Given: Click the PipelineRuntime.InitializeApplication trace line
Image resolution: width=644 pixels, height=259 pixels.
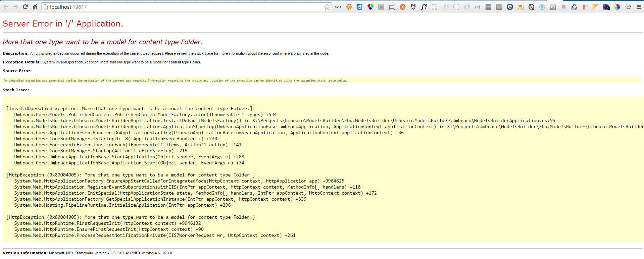Looking at the screenshot, I should (x=122, y=205).
